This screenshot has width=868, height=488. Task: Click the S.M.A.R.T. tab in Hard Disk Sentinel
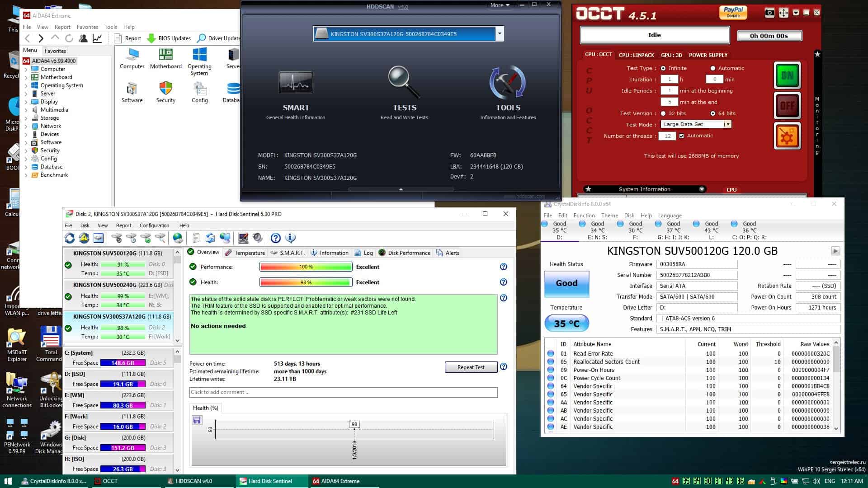point(292,252)
